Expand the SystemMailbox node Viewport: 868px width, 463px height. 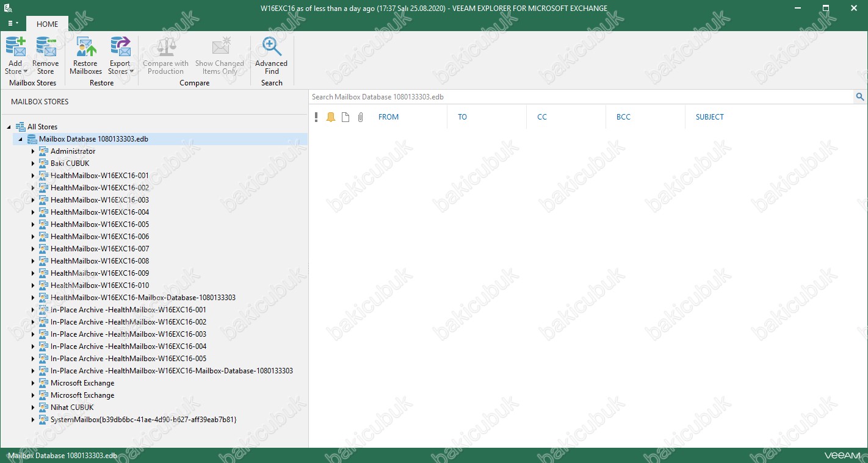pyautogui.click(x=33, y=420)
